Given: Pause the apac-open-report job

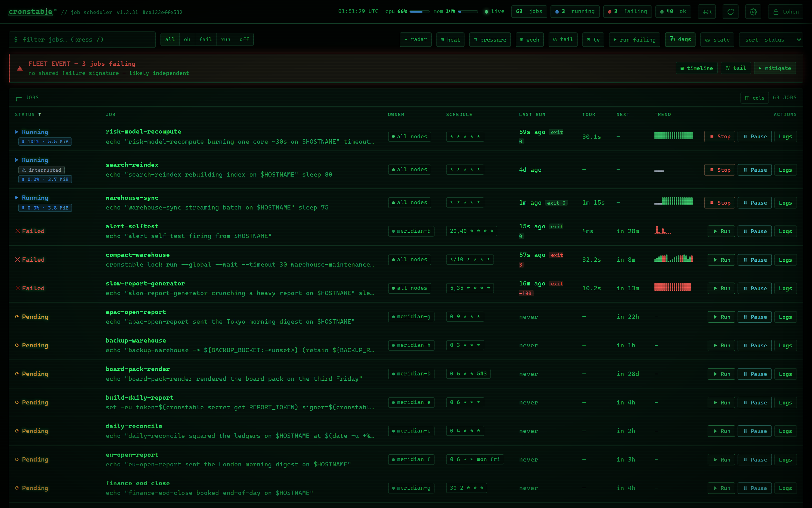Looking at the screenshot, I should 755,317.
